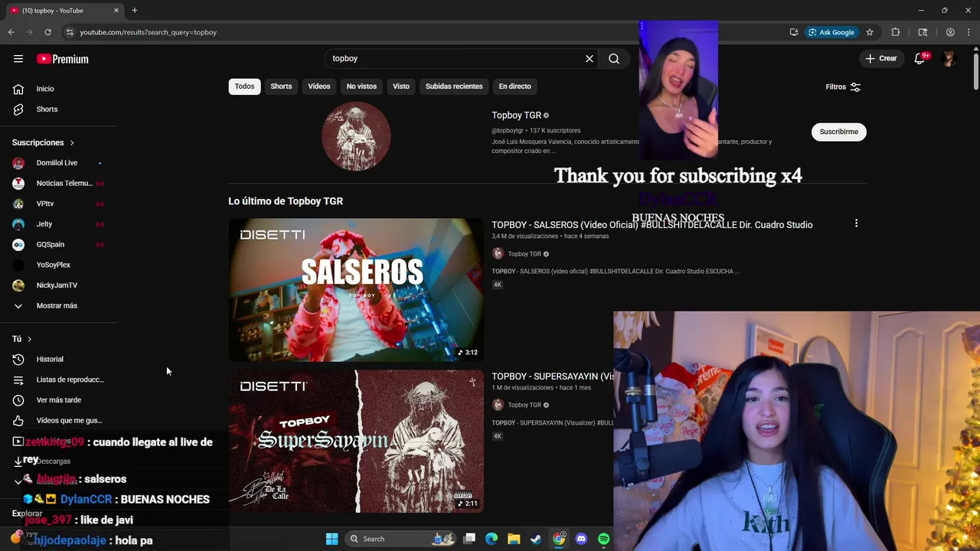Clear the search box with X
The height and width of the screenshot is (551, 980).
590,59
